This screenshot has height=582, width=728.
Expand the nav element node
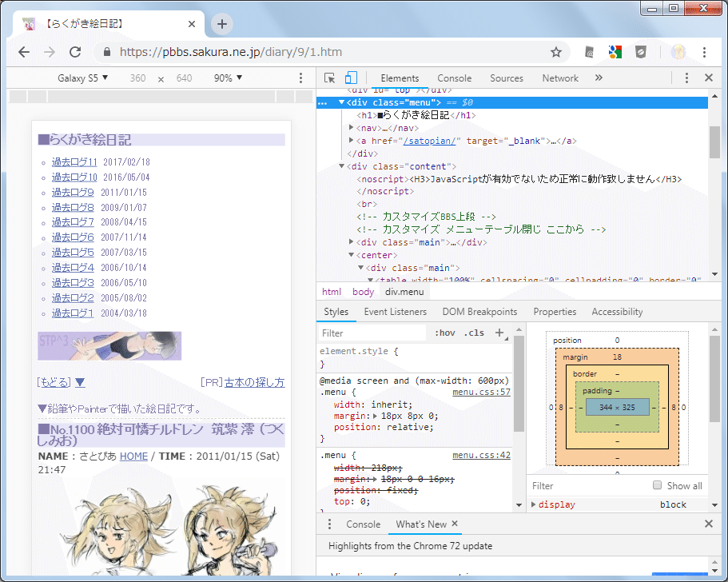tap(352, 127)
